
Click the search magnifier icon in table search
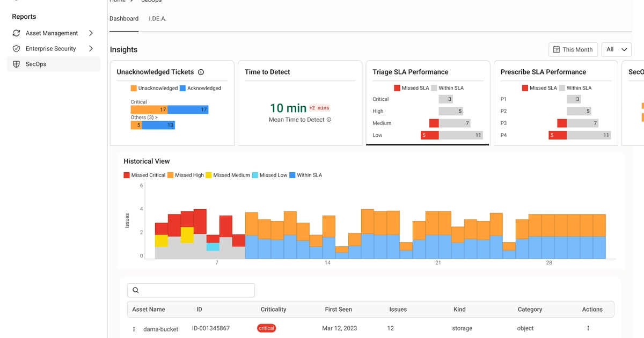136,290
